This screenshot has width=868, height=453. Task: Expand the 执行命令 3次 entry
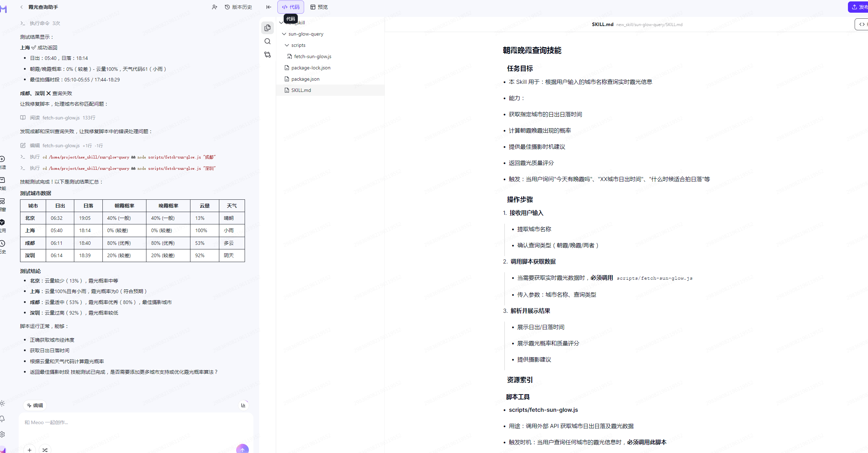click(40, 23)
